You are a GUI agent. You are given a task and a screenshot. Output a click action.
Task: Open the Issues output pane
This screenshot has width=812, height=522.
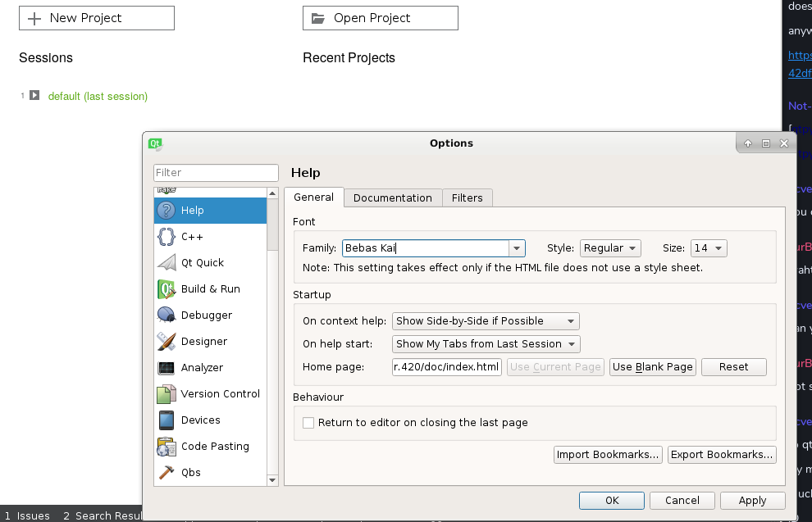tap(27, 515)
